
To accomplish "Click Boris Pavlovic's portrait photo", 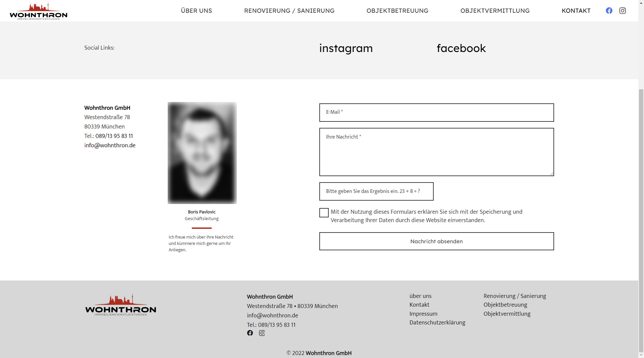I will (x=202, y=153).
